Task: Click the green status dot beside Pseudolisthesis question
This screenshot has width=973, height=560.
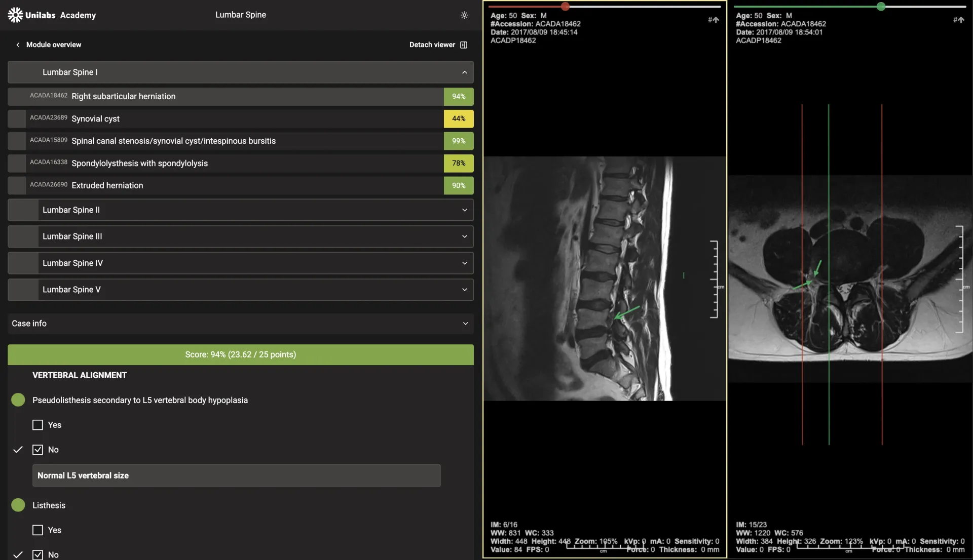Action: [x=18, y=400]
